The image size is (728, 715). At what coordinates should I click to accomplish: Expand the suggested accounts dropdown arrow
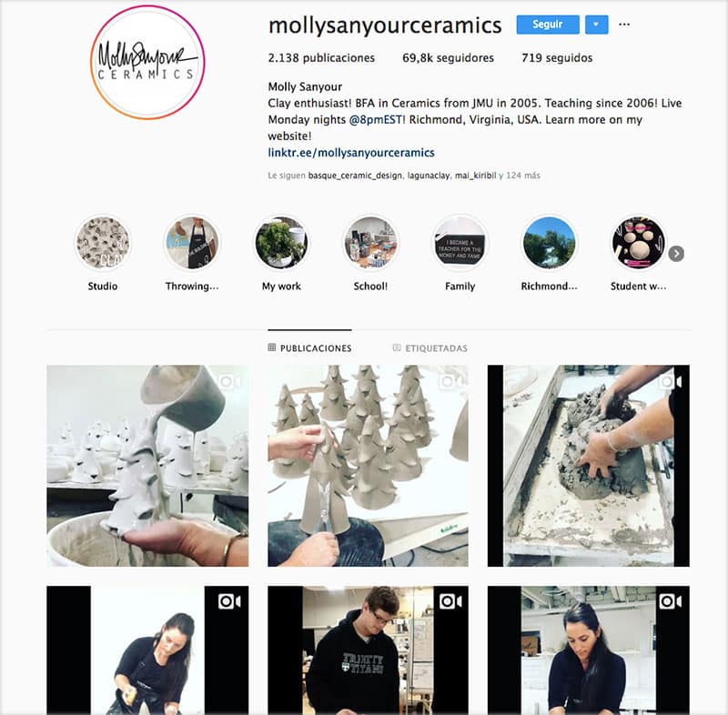(x=597, y=25)
